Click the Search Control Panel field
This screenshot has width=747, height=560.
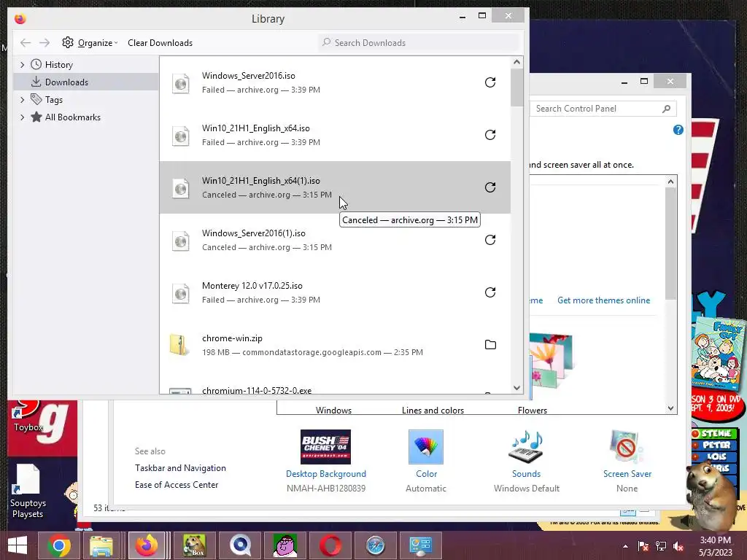[x=603, y=109]
